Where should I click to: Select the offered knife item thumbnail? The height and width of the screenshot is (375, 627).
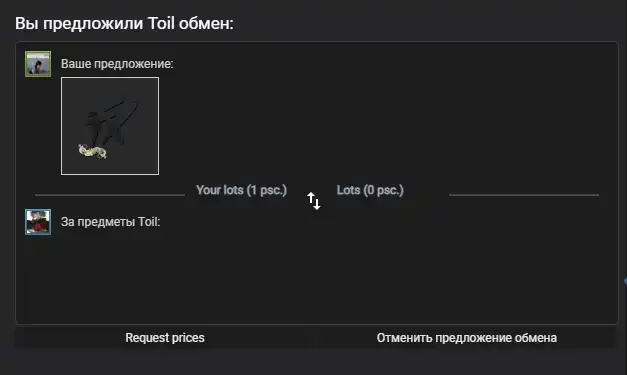point(110,126)
